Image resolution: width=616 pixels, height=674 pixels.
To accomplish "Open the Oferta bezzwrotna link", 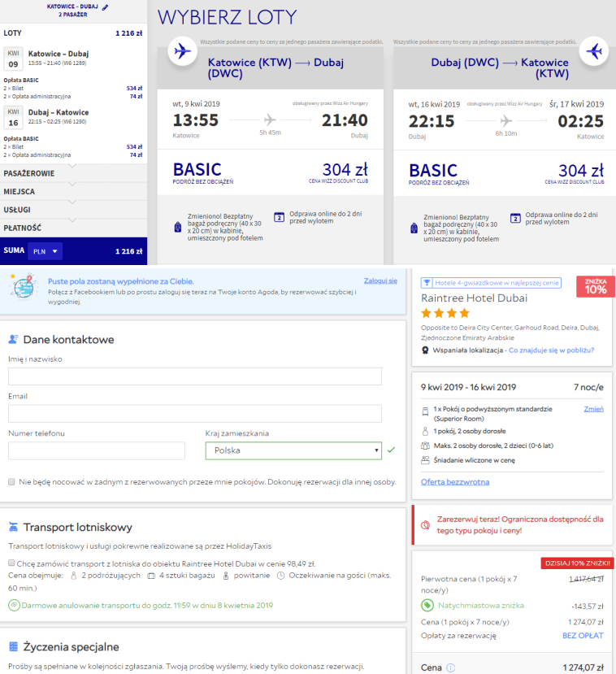I will 455,482.
